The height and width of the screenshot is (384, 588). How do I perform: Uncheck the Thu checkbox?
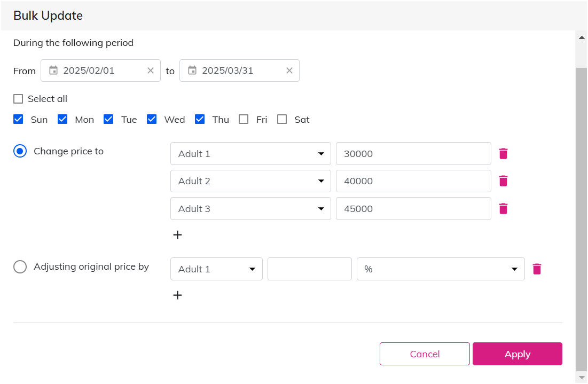[x=200, y=119]
